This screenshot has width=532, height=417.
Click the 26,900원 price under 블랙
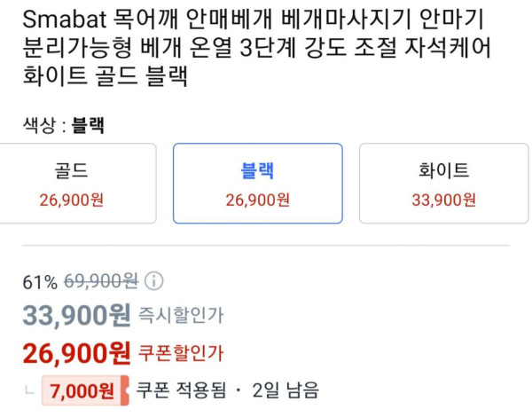coord(257,200)
